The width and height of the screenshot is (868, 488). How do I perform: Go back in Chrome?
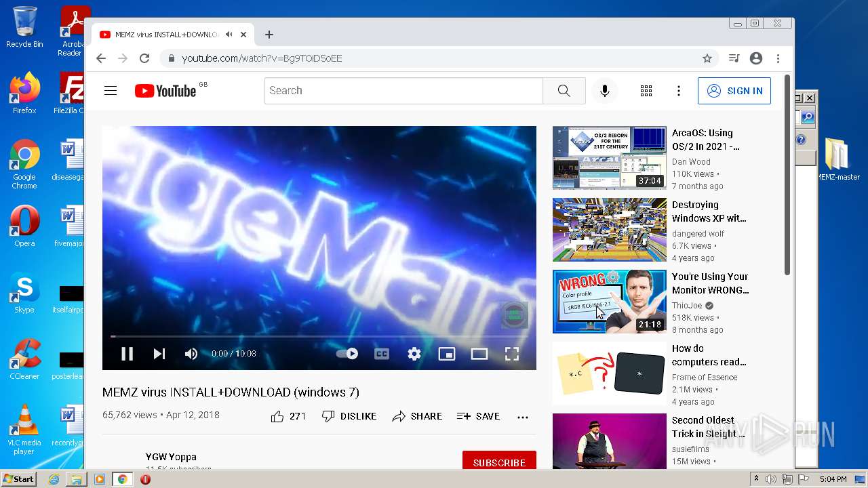click(x=101, y=58)
